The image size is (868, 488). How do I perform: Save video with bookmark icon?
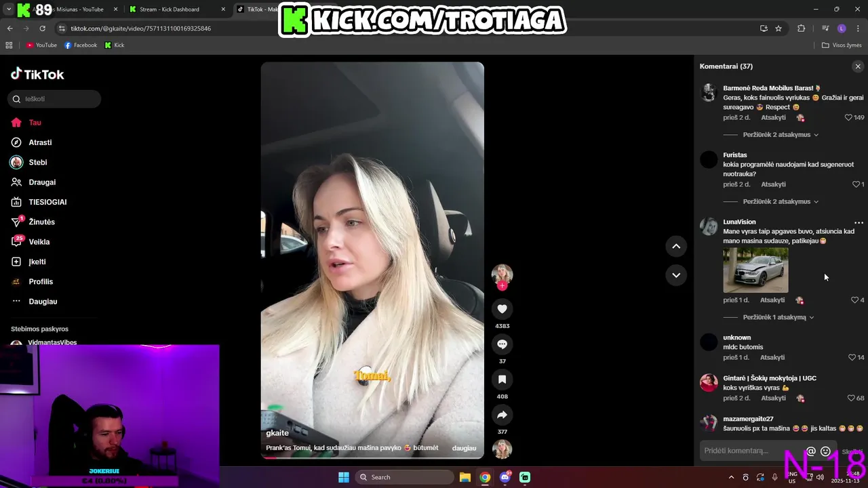tap(502, 380)
